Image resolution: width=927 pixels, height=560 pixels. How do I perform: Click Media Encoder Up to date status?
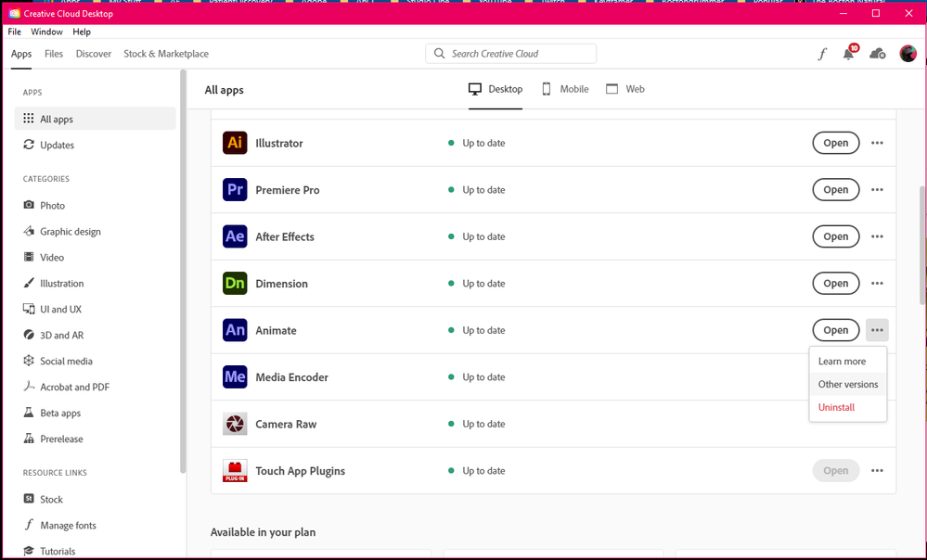point(477,376)
